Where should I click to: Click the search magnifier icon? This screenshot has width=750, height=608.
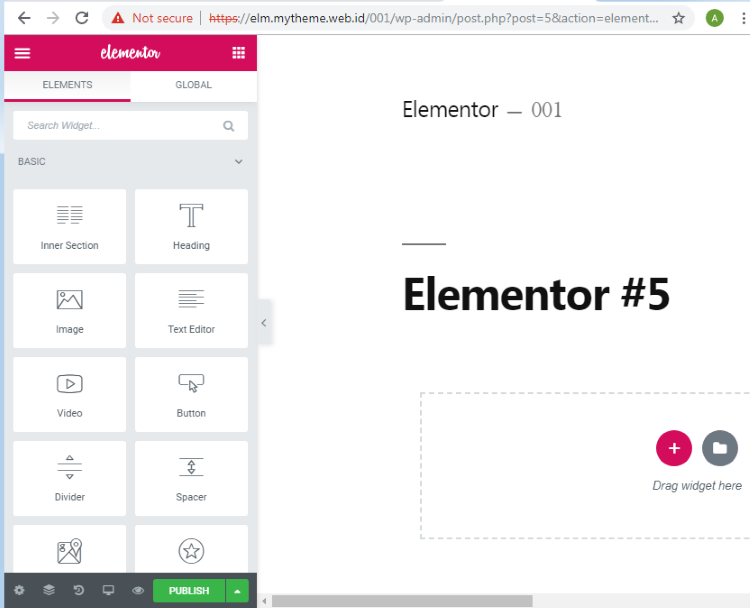pyautogui.click(x=229, y=126)
